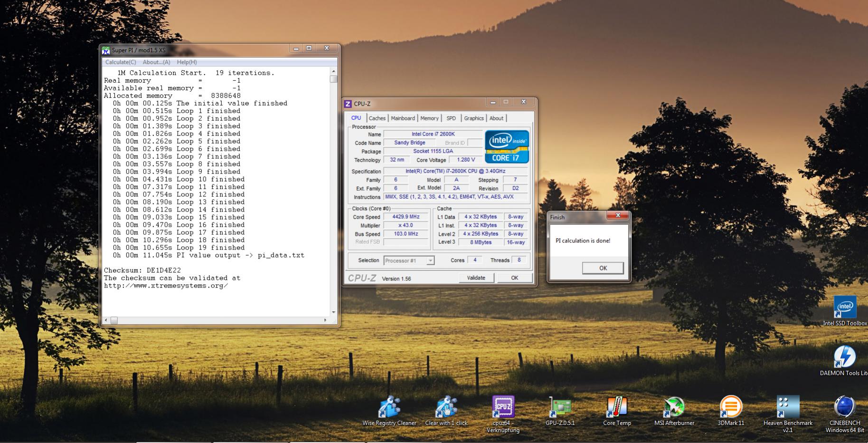The width and height of the screenshot is (868, 443).
Task: Click the Super PI title bar icon
Action: [x=106, y=50]
